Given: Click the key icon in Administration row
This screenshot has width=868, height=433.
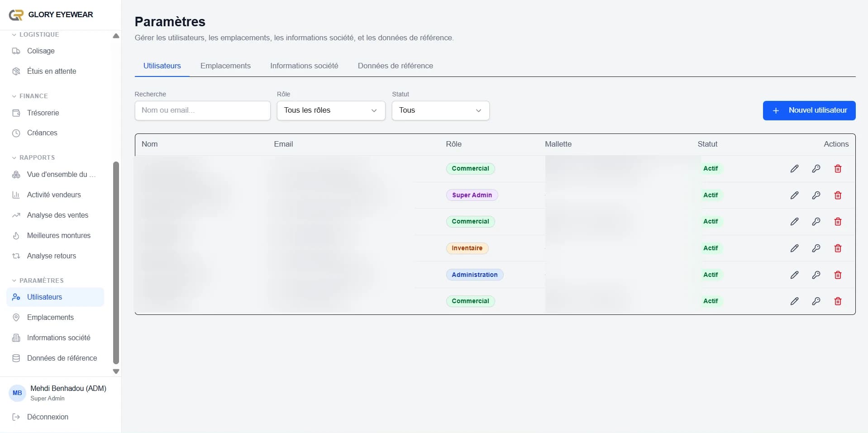Looking at the screenshot, I should (816, 275).
